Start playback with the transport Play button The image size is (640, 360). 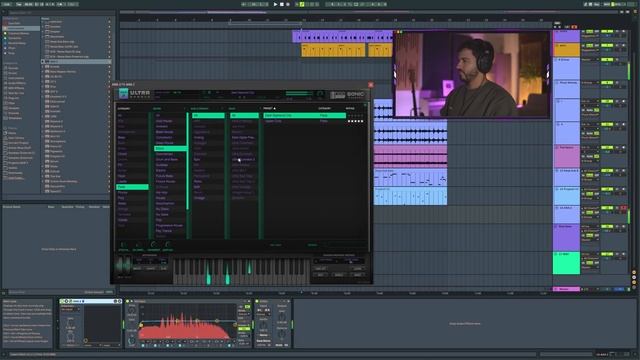pos(275,4)
